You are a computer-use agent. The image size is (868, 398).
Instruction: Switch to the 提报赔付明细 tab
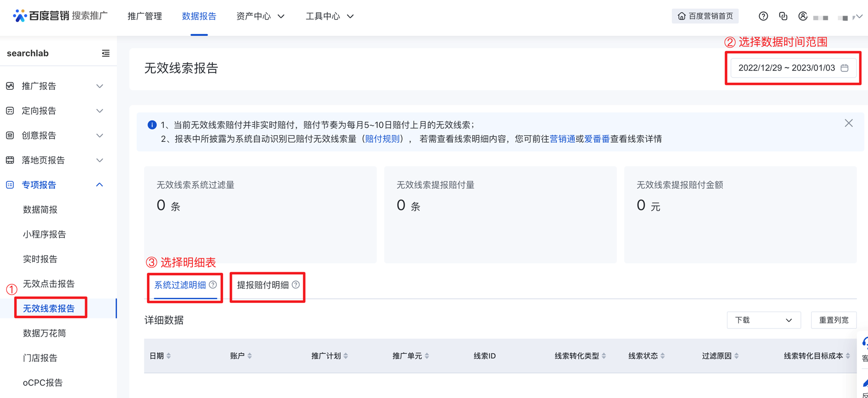[263, 285]
